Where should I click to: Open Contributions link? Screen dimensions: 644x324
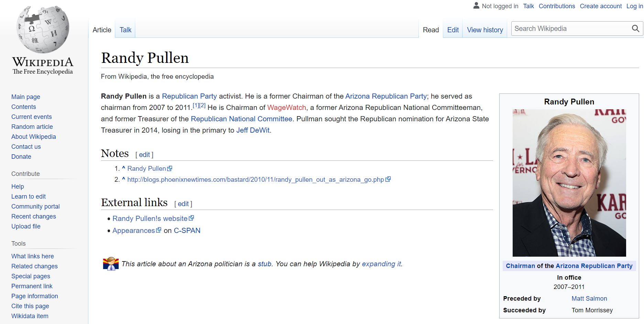coord(557,6)
